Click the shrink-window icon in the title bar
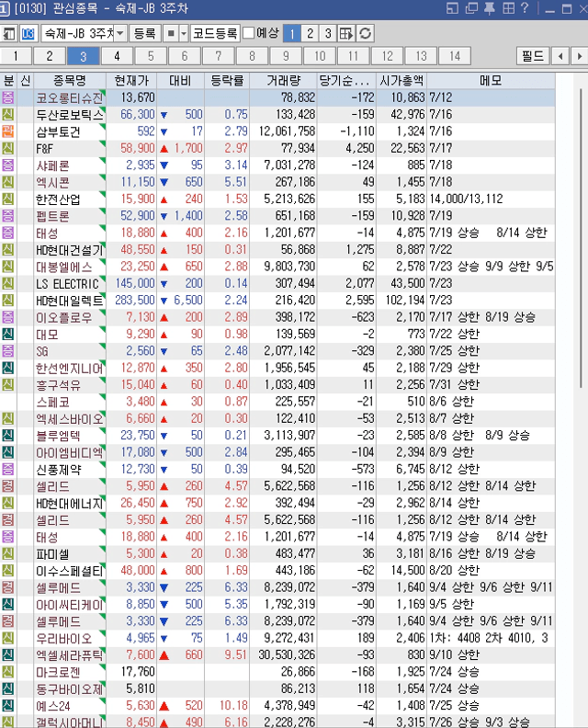588x728 pixels. tap(452, 8)
